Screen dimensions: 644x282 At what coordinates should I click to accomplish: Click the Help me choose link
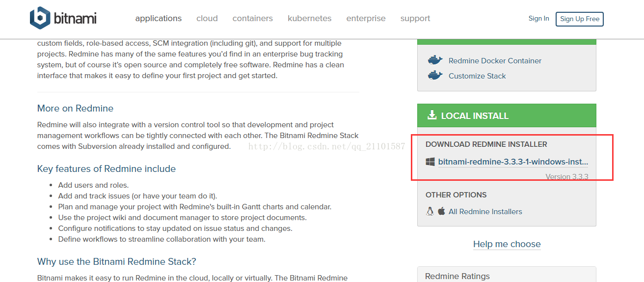tap(507, 244)
